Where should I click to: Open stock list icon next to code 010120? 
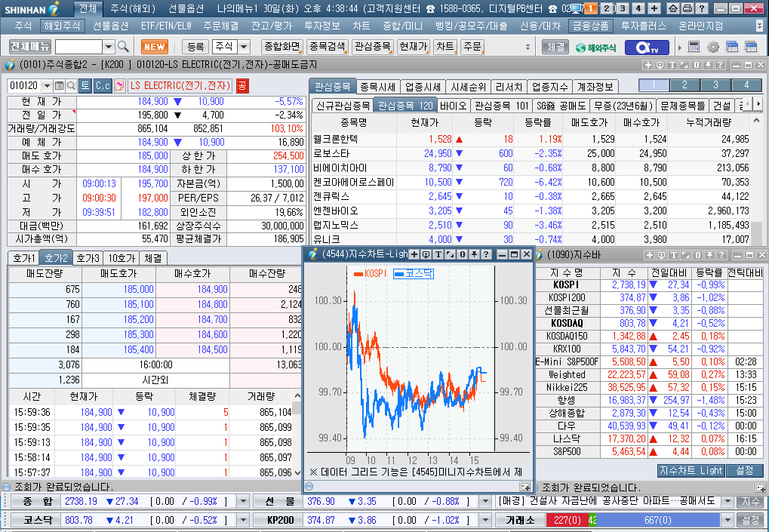tap(60, 86)
